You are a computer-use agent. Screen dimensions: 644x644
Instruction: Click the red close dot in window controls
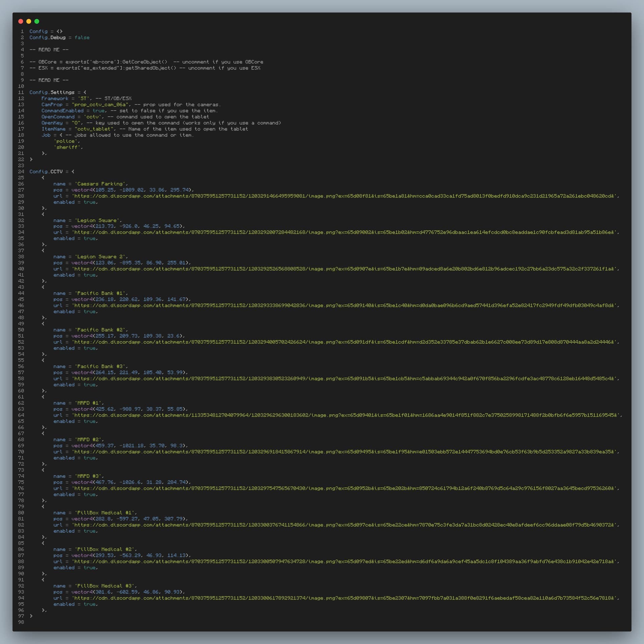tap(21, 21)
